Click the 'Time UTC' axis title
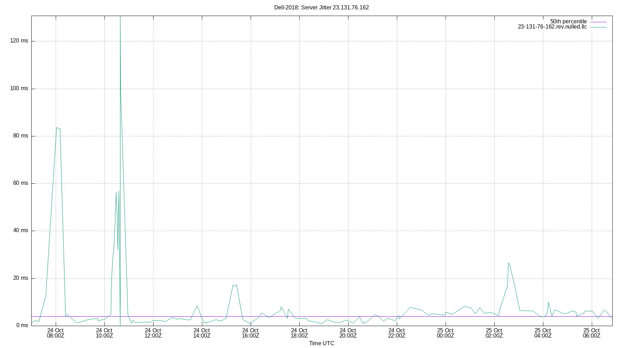 coord(321,343)
